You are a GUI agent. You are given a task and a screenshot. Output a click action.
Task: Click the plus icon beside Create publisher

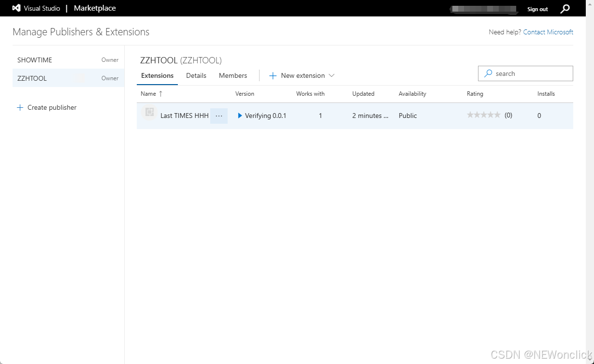[20, 107]
